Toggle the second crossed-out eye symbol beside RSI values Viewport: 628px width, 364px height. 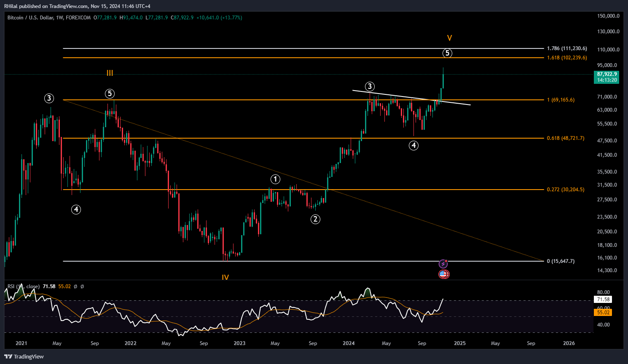click(x=82, y=286)
